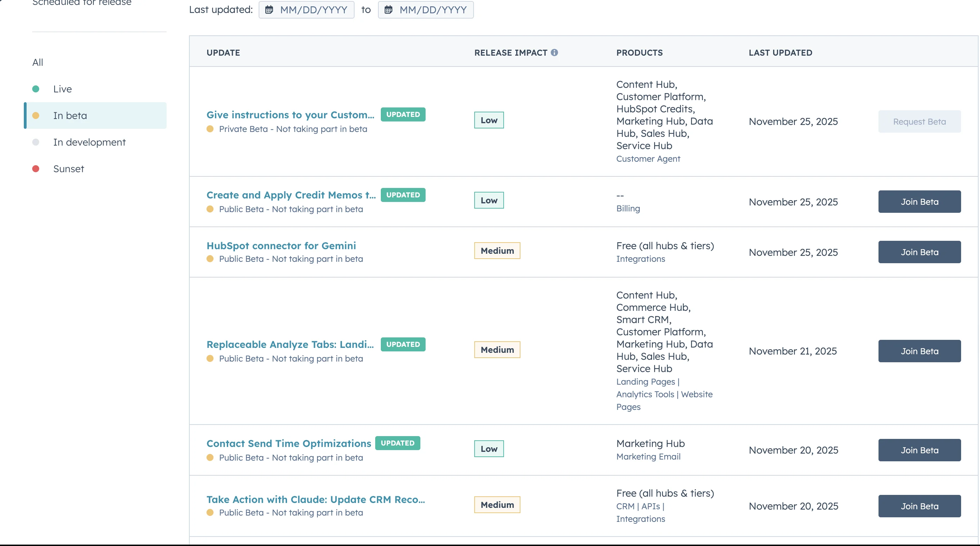Join Beta for Take Action with Claude

tap(919, 506)
